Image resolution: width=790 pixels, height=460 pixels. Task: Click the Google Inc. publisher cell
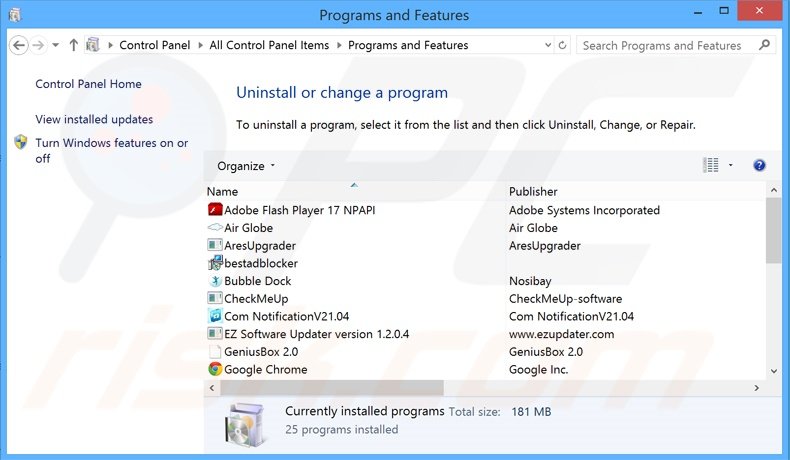[x=538, y=369]
